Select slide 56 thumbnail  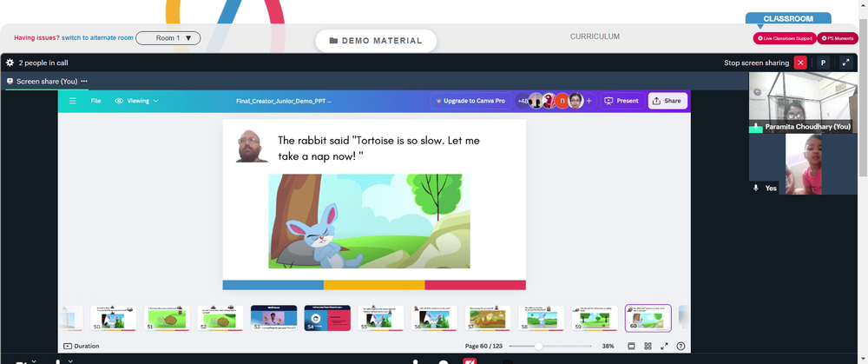click(434, 318)
